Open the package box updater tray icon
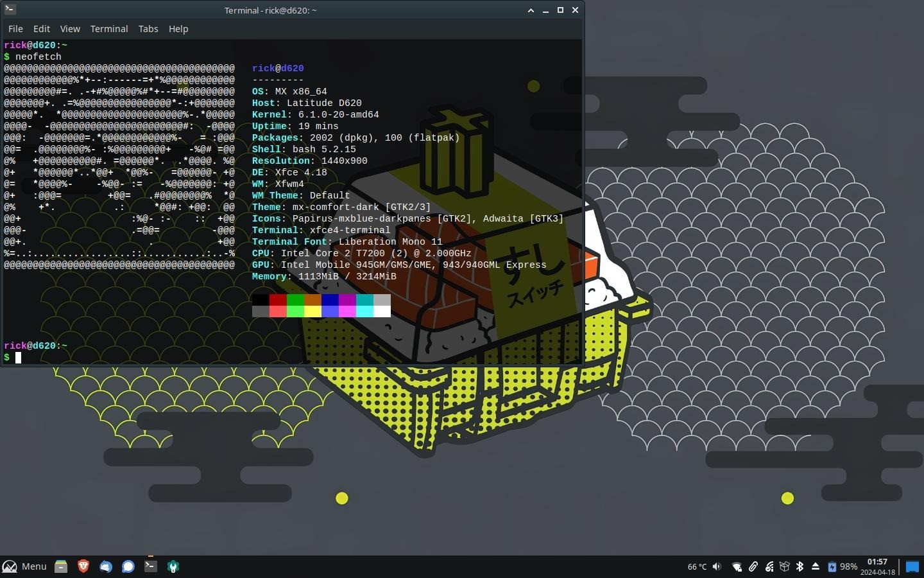This screenshot has width=924, height=578. tap(784, 566)
